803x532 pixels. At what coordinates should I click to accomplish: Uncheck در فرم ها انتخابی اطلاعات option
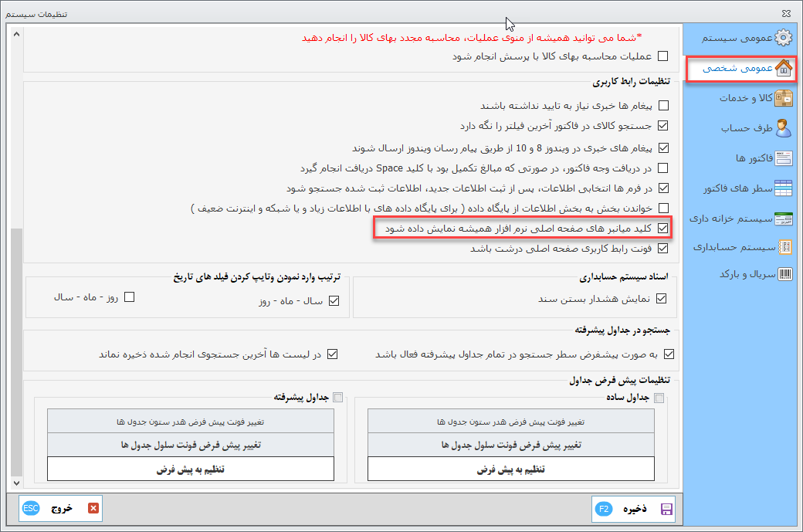pyautogui.click(x=664, y=188)
